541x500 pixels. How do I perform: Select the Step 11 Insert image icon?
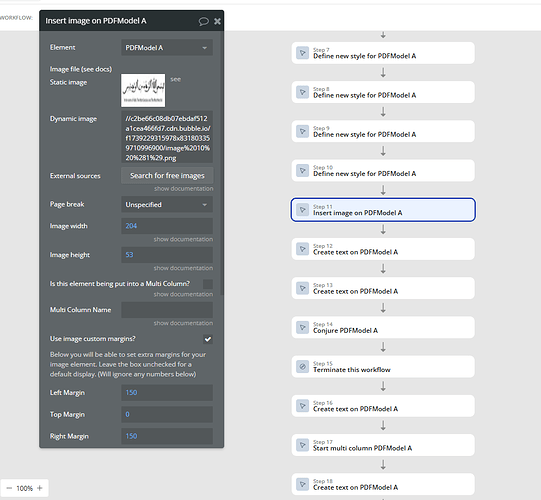[303, 210]
